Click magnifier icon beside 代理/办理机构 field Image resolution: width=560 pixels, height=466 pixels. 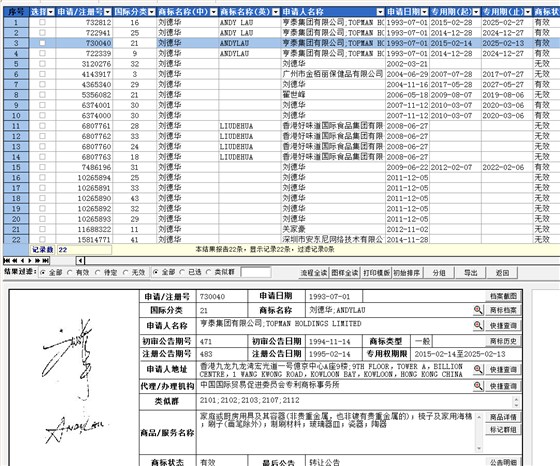pos(478,386)
